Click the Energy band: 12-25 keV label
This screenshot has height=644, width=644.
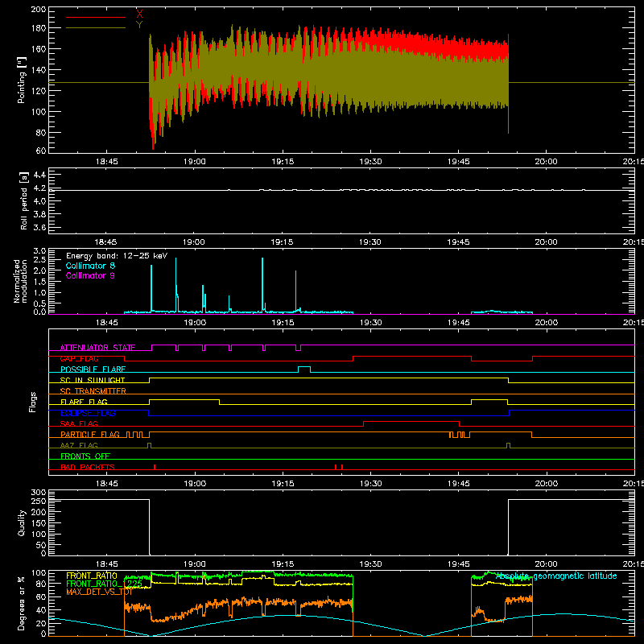click(117, 256)
